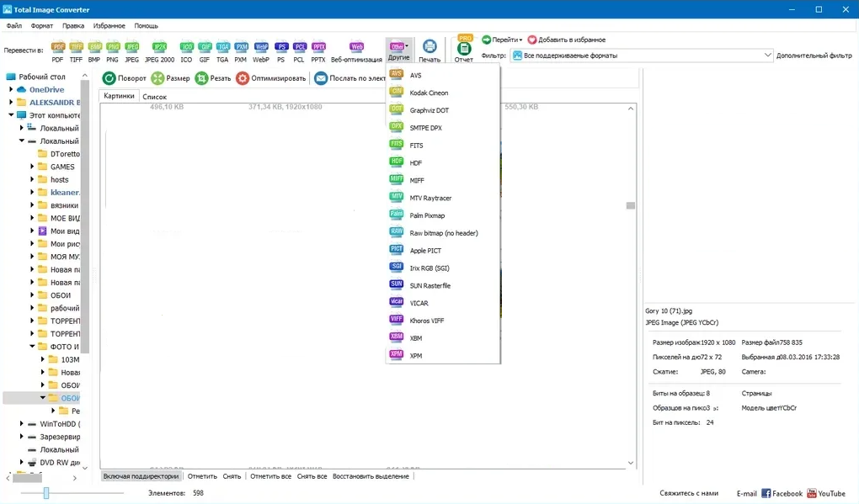Open the Файл menu
The height and width of the screenshot is (504, 859).
[14, 26]
